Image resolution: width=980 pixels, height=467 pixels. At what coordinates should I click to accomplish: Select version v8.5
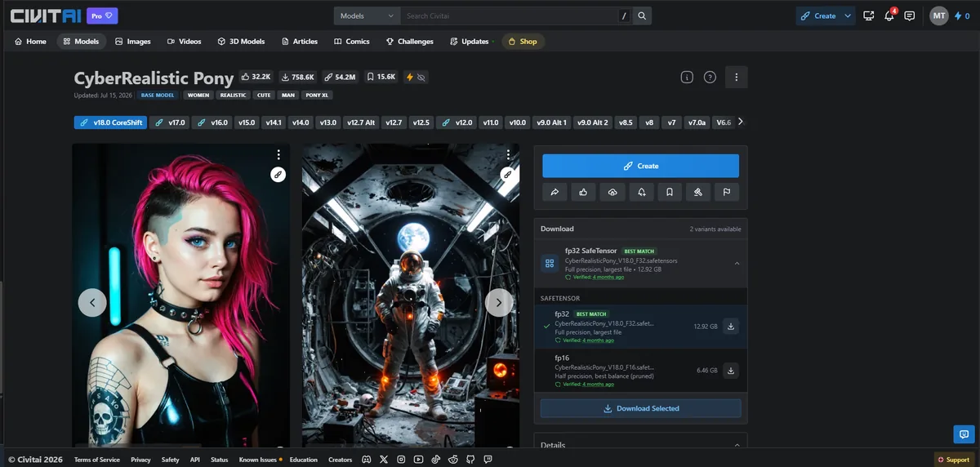coord(626,122)
